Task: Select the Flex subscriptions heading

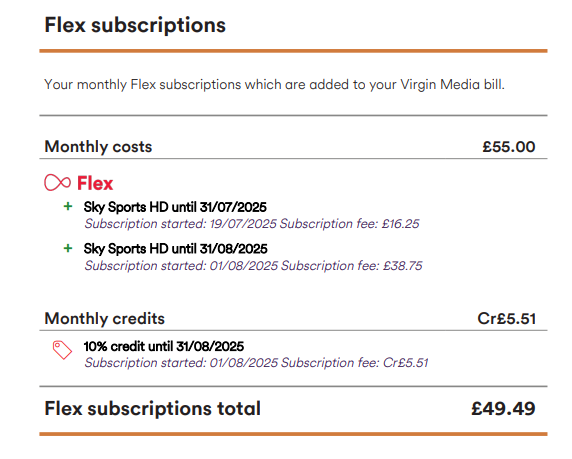Action: pos(135,25)
